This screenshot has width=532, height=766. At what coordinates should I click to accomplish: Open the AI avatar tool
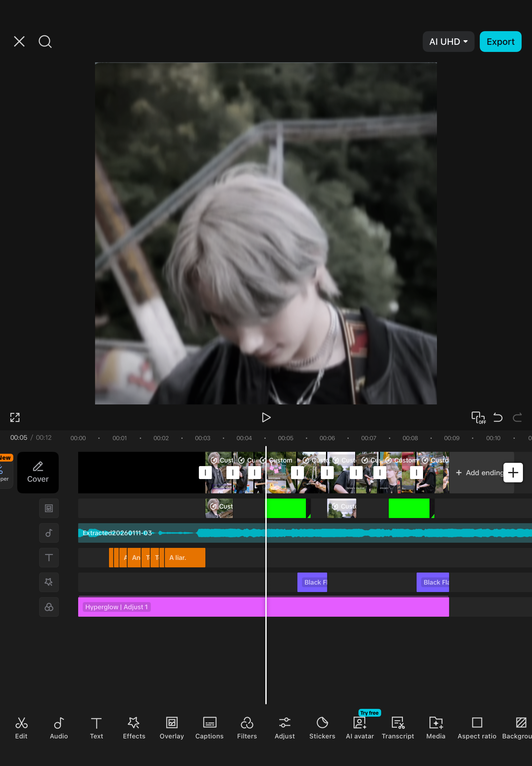tap(360, 728)
